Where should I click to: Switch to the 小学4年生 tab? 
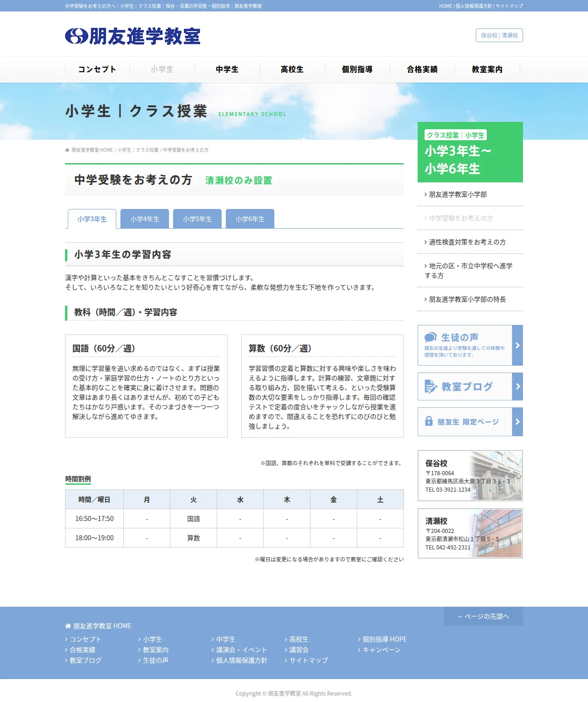coord(145,219)
